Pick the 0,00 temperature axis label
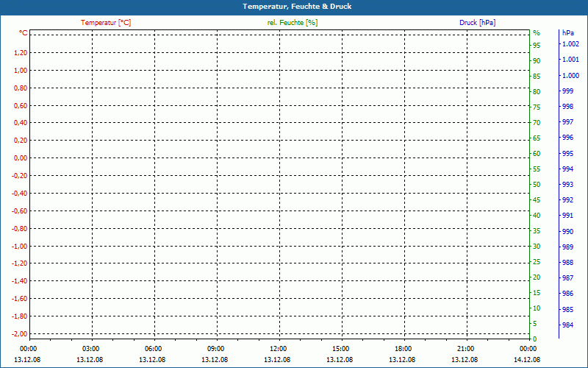Screen dimensions: 588x368 (x=21, y=158)
